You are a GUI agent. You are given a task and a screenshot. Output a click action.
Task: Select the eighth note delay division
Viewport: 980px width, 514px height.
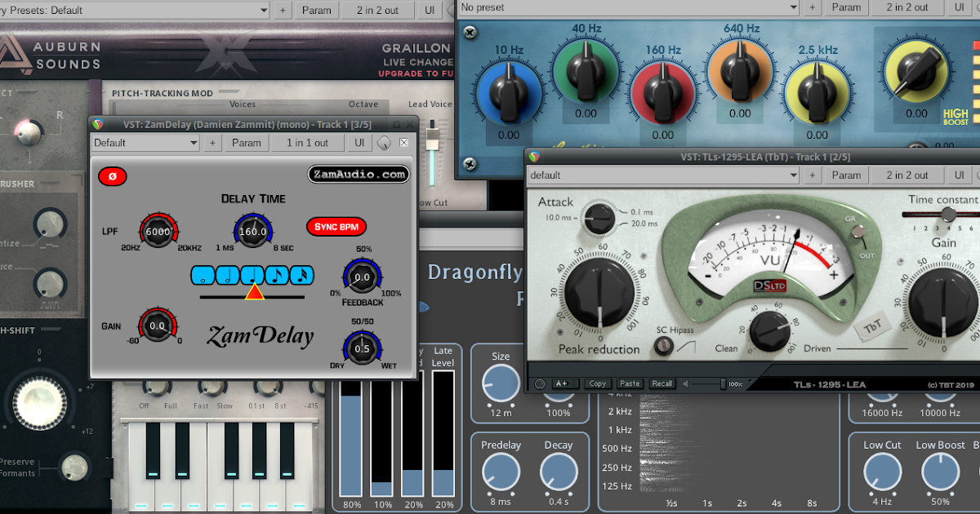278,276
